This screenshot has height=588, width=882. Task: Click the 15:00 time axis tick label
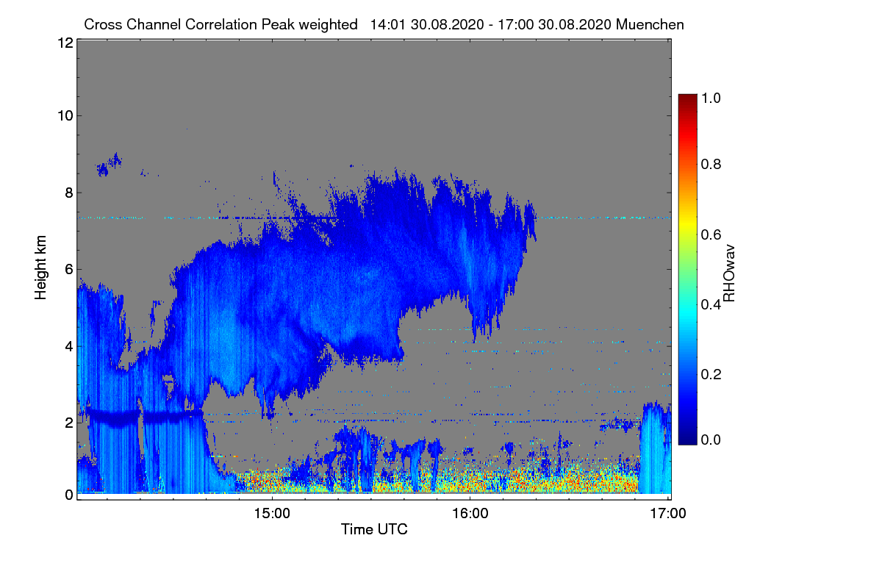tap(272, 513)
